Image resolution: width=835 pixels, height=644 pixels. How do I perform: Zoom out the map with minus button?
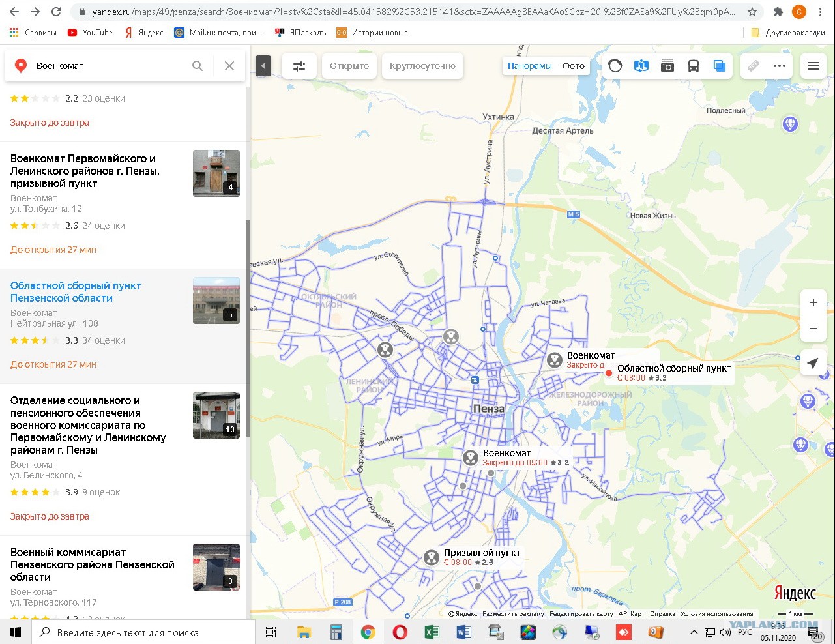pyautogui.click(x=813, y=329)
